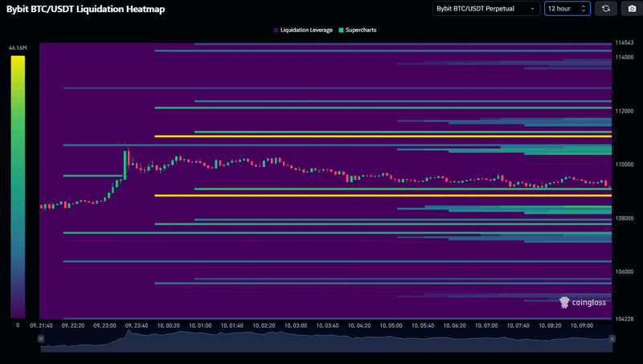Click the 10, 03:00 time axis label

296,325
